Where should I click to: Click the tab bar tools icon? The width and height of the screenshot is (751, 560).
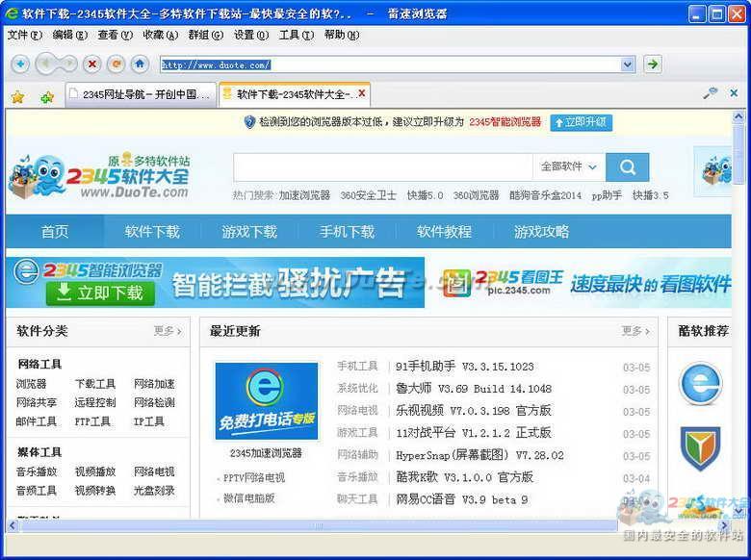711,93
